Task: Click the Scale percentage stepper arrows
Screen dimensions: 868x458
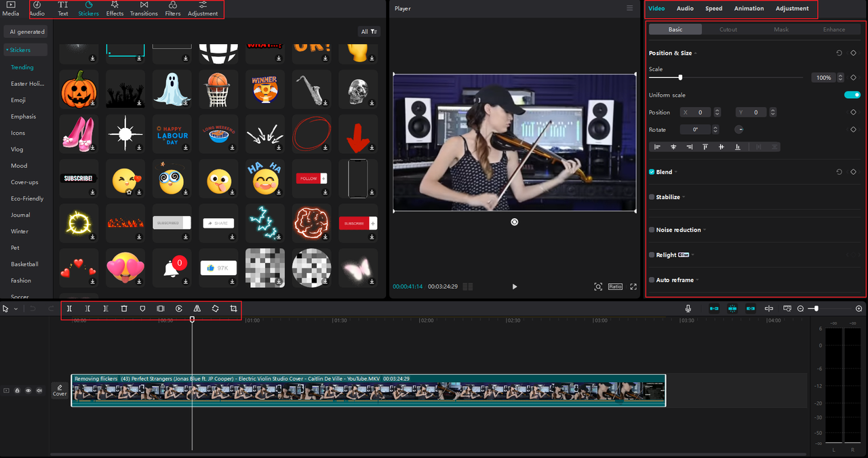Action: tap(841, 78)
